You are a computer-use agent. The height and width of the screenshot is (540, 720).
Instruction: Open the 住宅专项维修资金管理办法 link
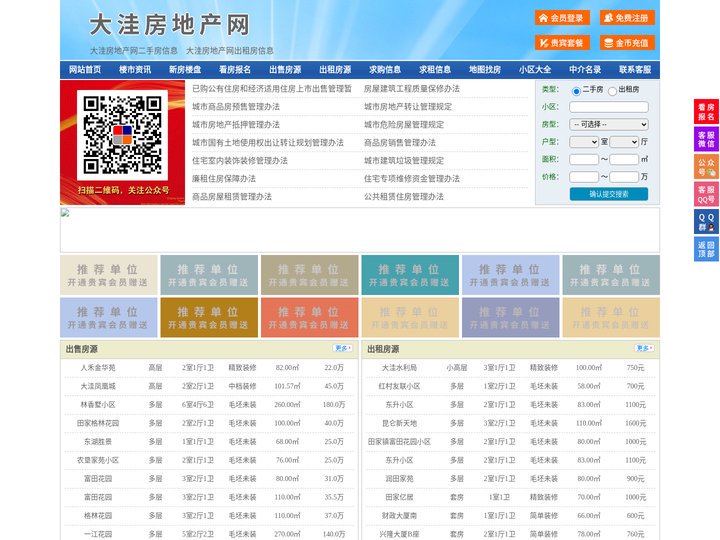412,179
